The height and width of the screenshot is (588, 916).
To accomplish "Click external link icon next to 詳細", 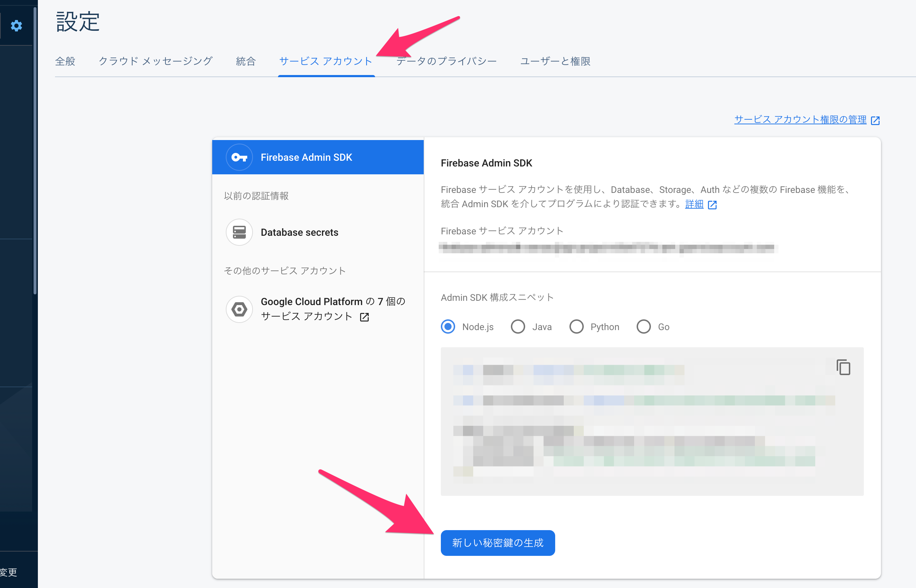I will coord(712,205).
